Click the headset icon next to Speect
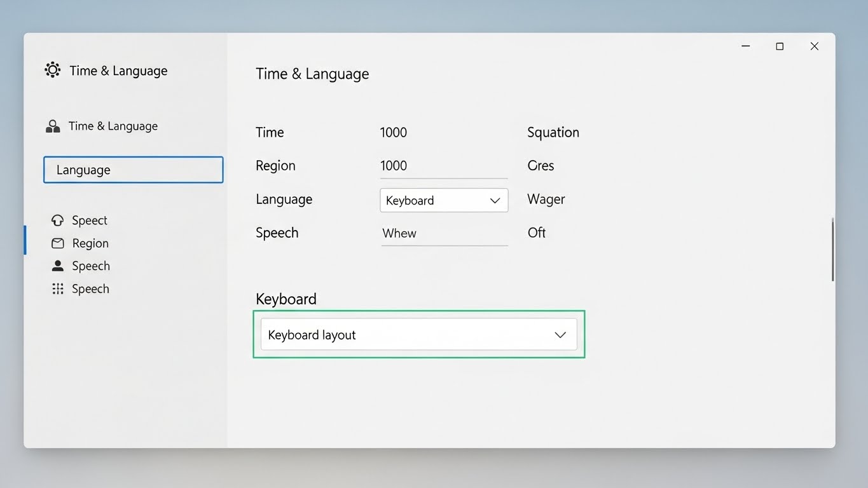 (x=58, y=220)
